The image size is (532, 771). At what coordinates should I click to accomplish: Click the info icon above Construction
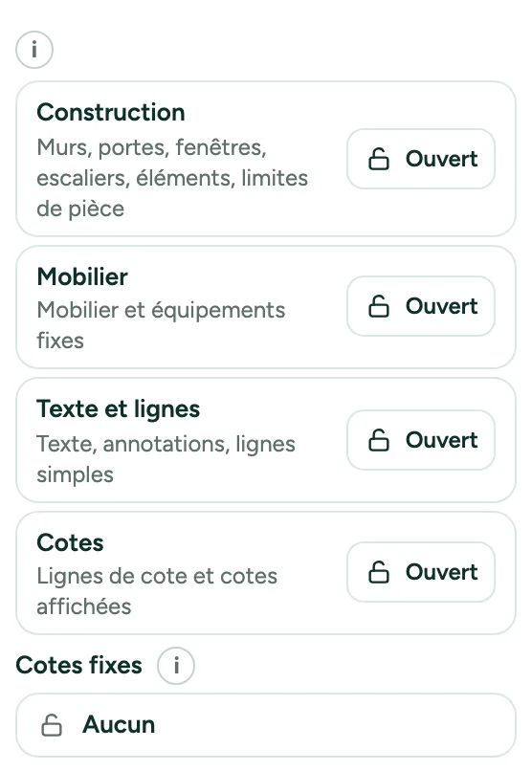click(34, 50)
